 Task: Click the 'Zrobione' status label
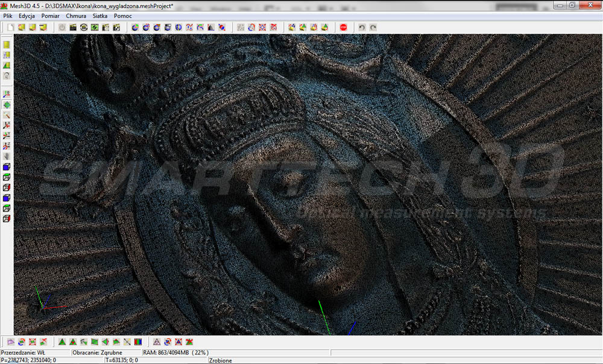point(220,360)
